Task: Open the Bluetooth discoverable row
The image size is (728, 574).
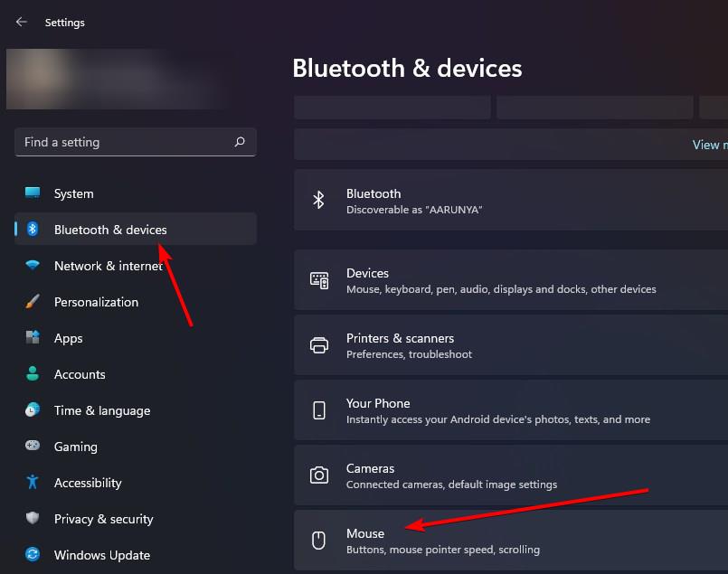Action: coord(506,200)
